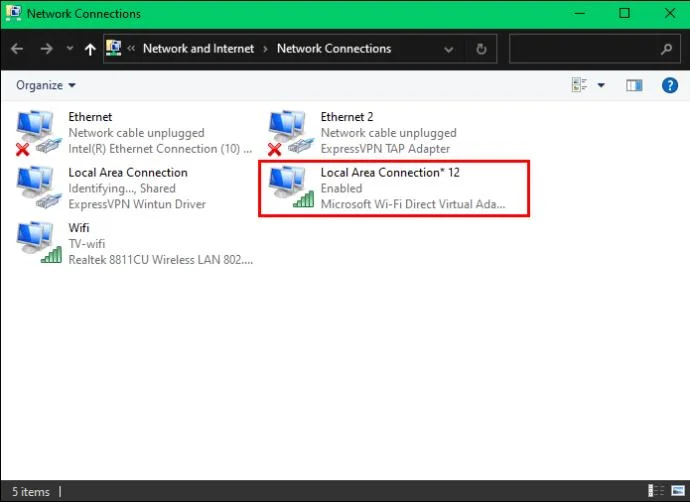The image size is (690, 502).
Task: Toggle the preview pane button
Action: (634, 86)
